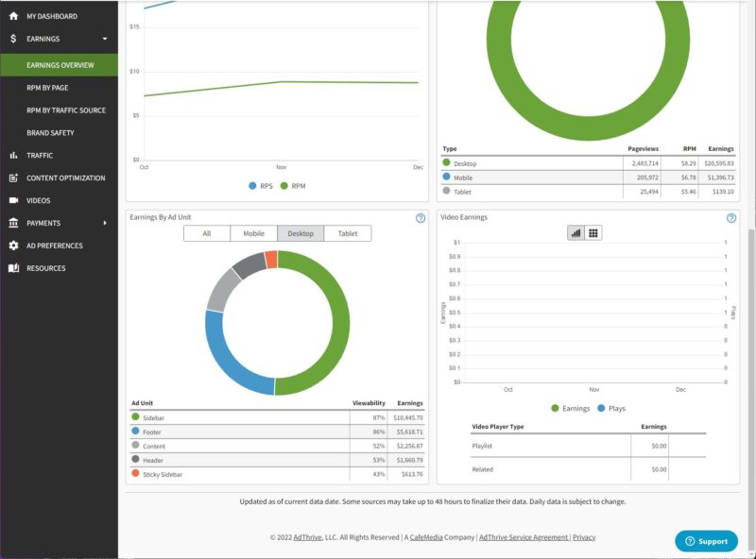Open RPM By Traffic Source page
The width and height of the screenshot is (756, 559).
click(x=66, y=110)
